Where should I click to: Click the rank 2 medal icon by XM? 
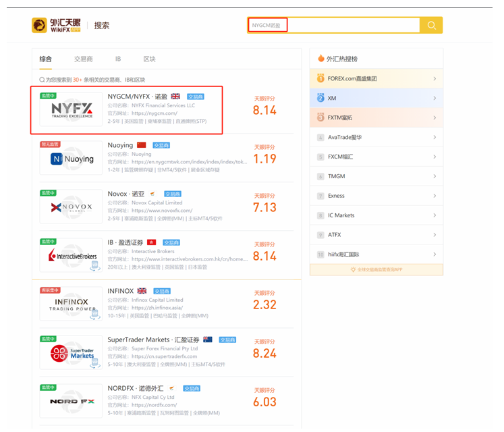pos(320,98)
